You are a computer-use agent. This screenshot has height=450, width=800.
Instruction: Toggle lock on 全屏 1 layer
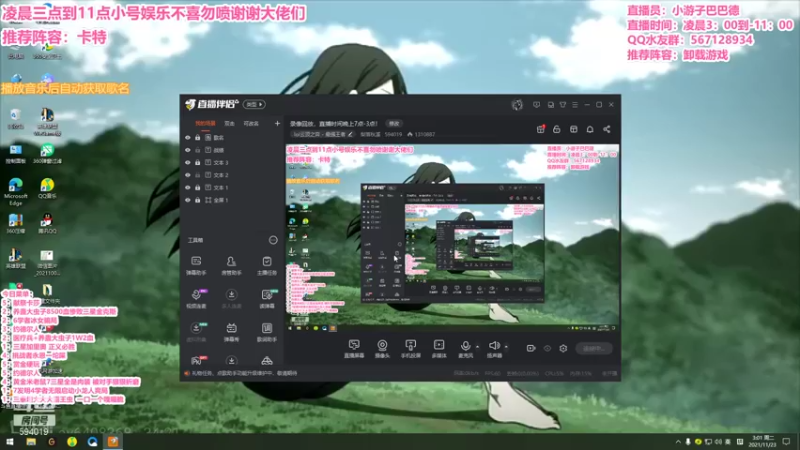(x=197, y=200)
